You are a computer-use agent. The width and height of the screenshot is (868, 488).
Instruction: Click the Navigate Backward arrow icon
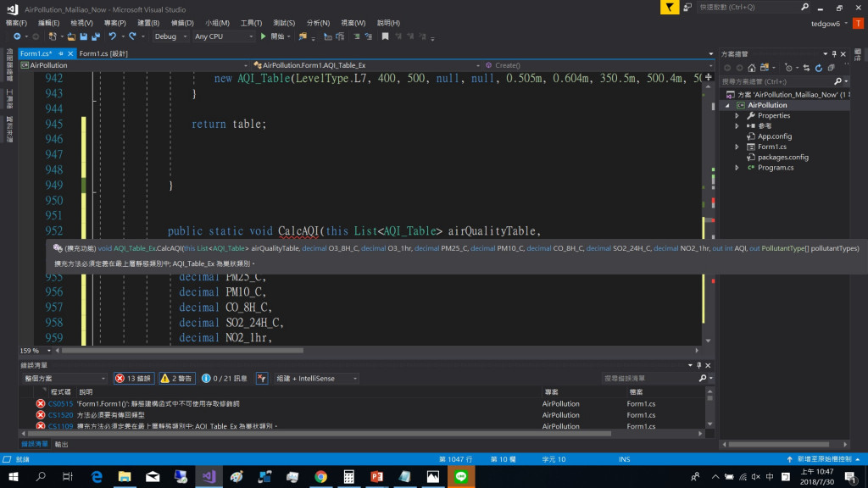17,36
